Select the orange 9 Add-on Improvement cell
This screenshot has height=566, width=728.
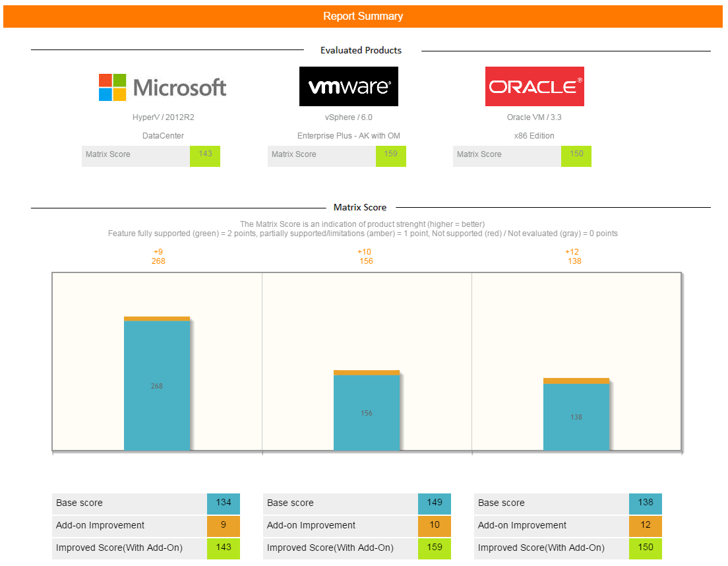coord(224,526)
